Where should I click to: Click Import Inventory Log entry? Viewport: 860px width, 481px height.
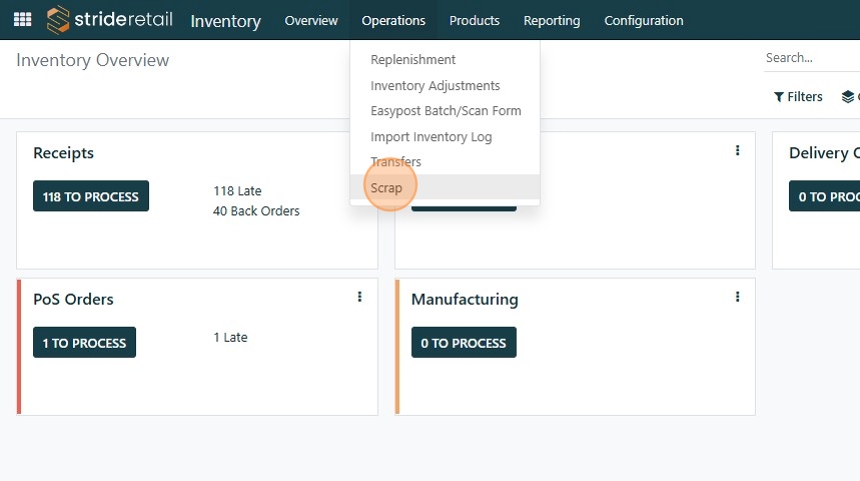[431, 137]
